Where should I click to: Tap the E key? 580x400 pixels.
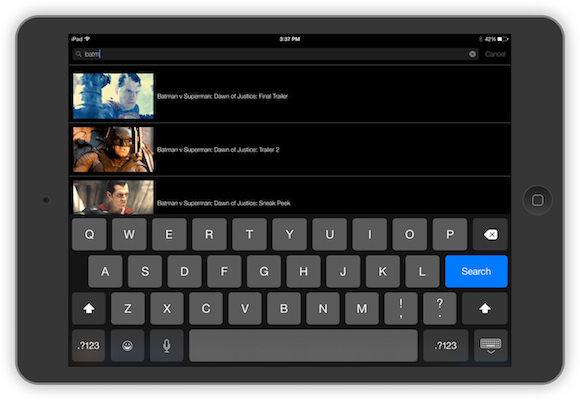[169, 234]
